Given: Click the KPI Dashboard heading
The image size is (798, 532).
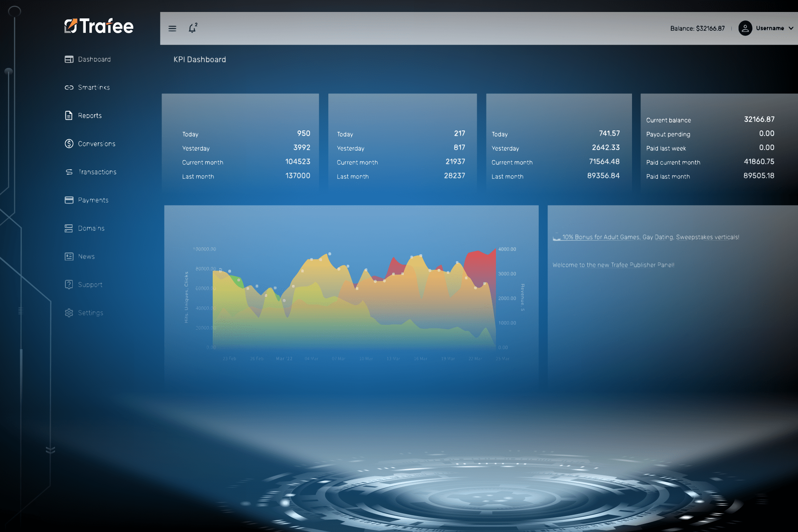Looking at the screenshot, I should click(199, 59).
